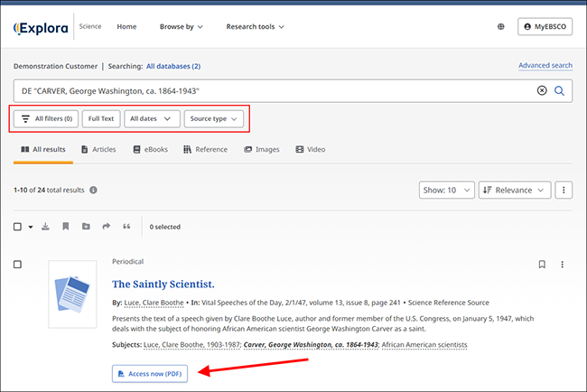The height and width of the screenshot is (392, 587).
Task: Click subject African American scientists
Action: point(424,344)
